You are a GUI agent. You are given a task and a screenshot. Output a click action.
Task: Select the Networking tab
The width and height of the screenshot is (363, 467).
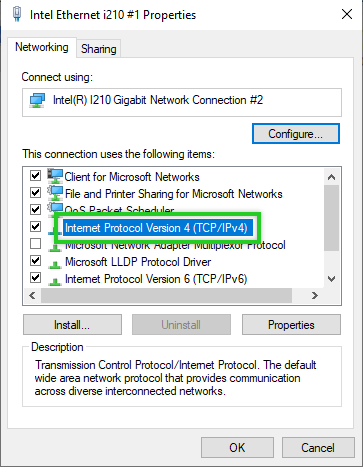42,47
